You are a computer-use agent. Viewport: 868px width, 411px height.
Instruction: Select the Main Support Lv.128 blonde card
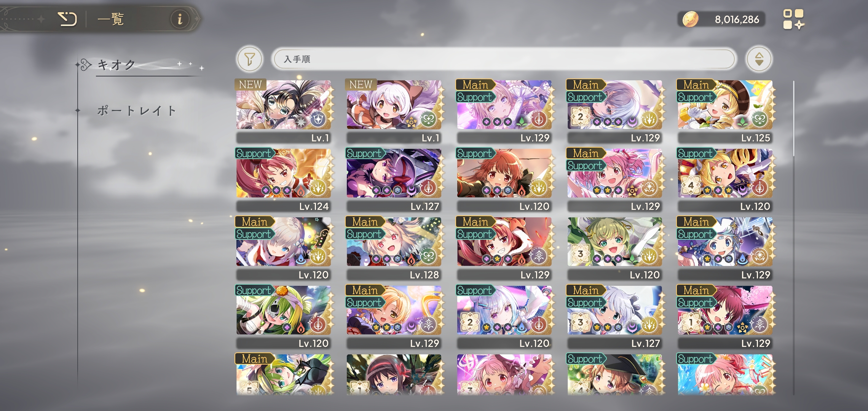[x=394, y=248]
